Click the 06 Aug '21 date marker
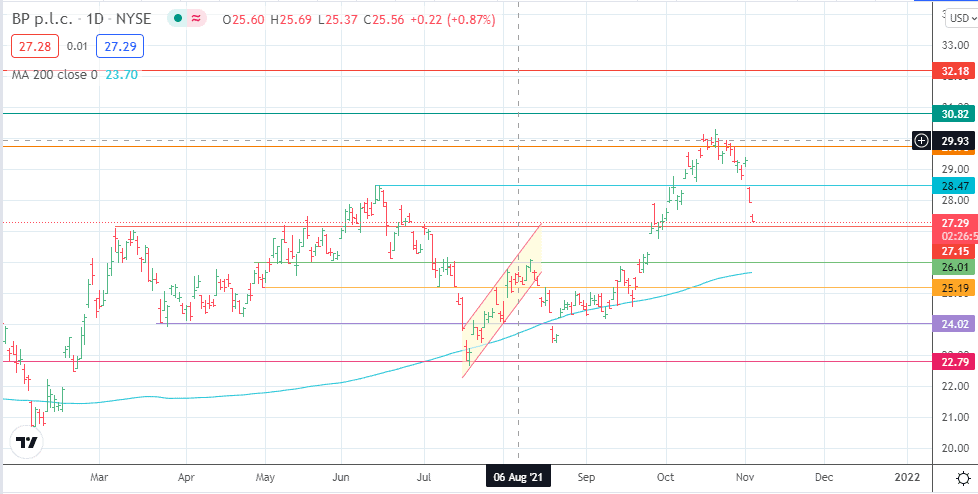 (519, 478)
